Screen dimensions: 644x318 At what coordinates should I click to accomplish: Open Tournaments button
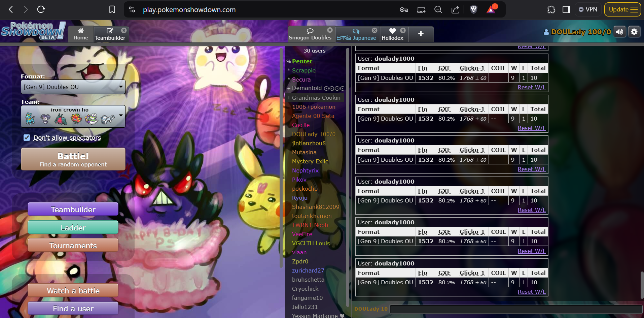73,246
